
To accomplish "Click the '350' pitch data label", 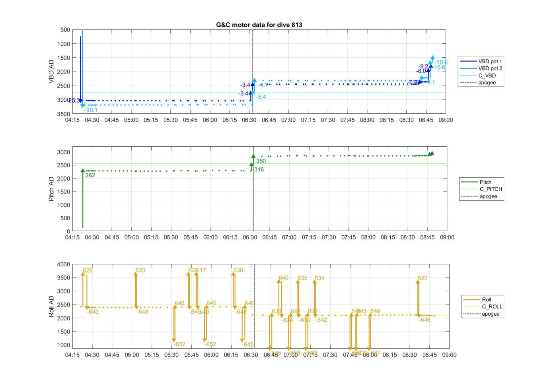I will tap(261, 161).
